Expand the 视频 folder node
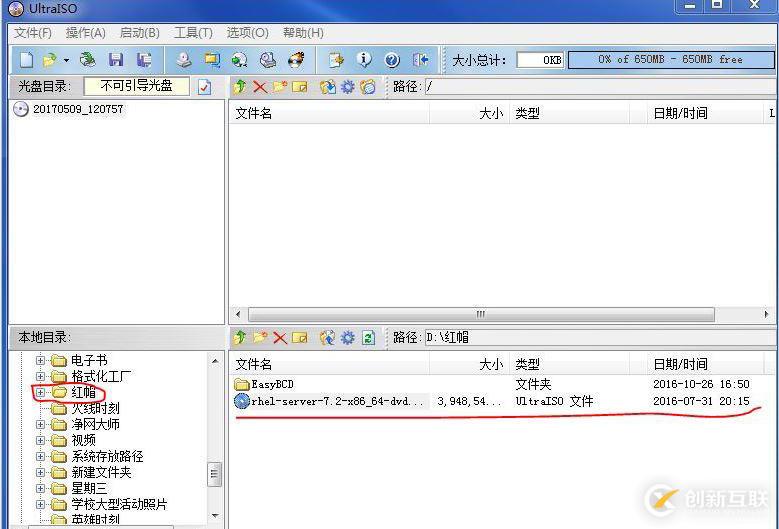 pyautogui.click(x=41, y=441)
